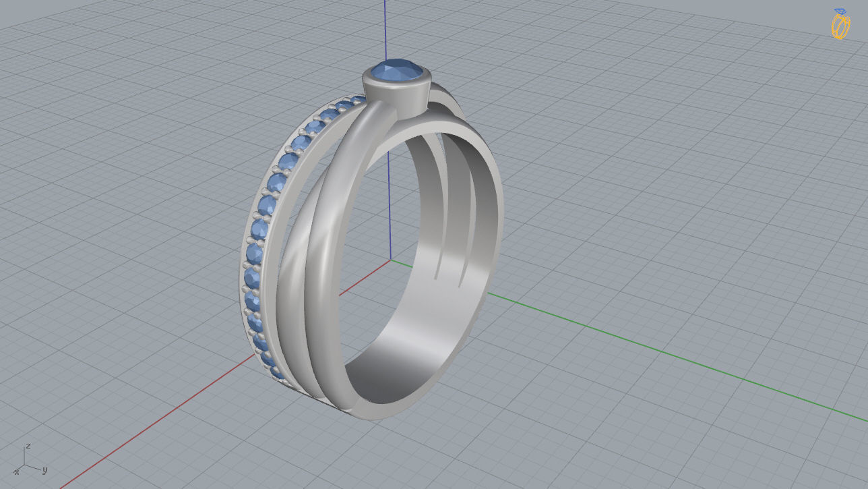Click the small orange ring icon

[x=840, y=24]
